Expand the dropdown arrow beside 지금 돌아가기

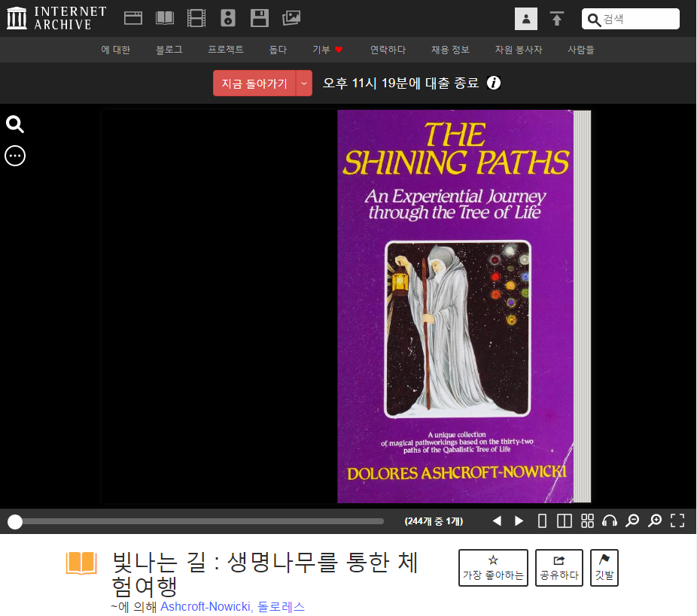tap(304, 83)
